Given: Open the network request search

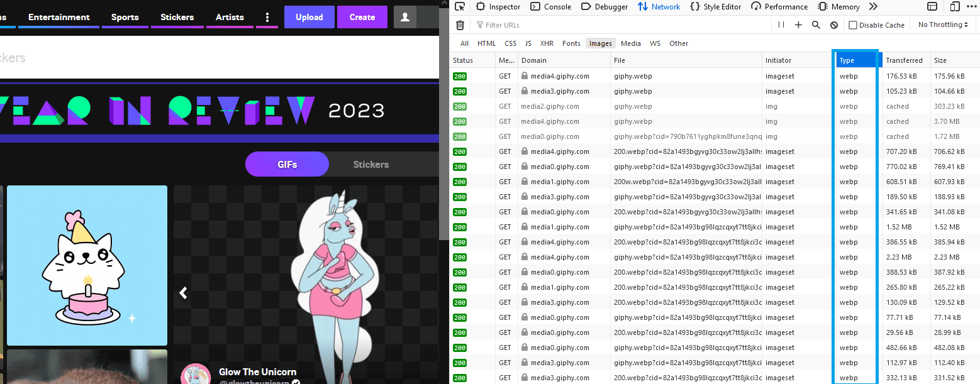Looking at the screenshot, I should click(x=816, y=25).
